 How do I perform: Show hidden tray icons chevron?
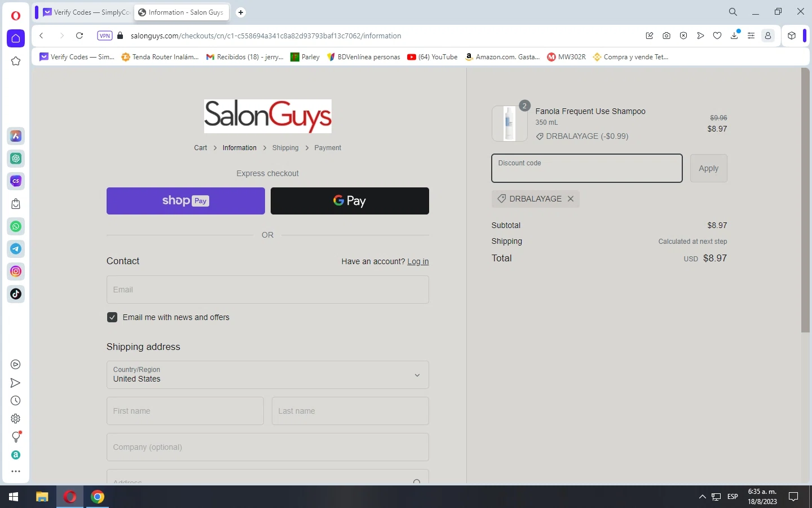(x=702, y=497)
